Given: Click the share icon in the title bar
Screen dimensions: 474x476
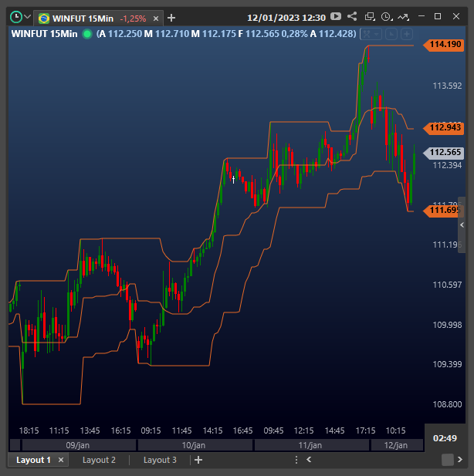Looking at the screenshot, I should (353, 16).
